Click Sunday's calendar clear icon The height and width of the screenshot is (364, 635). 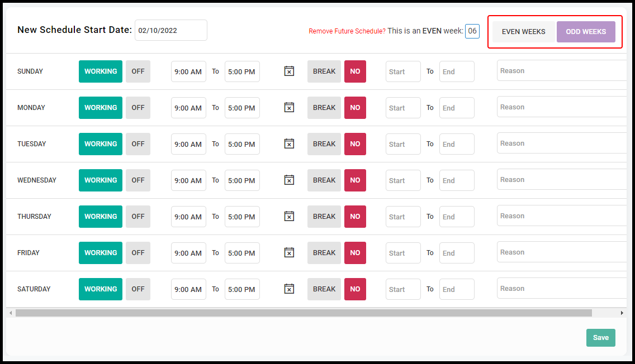[x=289, y=71]
